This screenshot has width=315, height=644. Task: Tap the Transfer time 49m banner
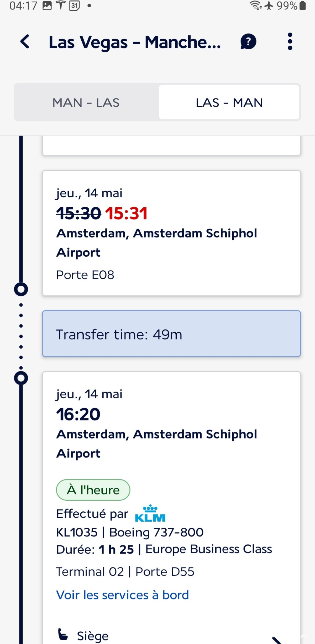pos(171,333)
